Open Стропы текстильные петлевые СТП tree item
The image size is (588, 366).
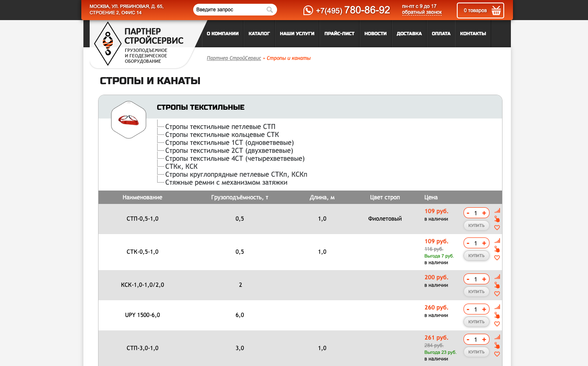click(220, 126)
